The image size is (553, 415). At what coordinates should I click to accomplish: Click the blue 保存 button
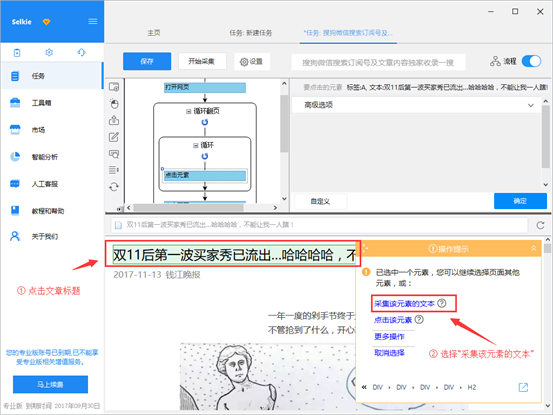coord(147,61)
